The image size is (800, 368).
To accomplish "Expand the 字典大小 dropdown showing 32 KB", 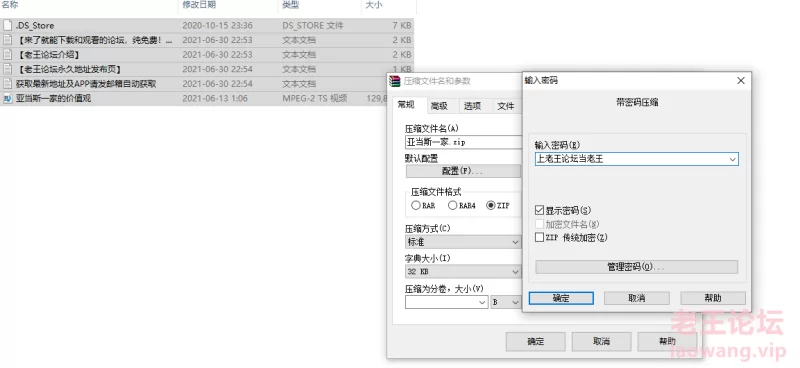I will click(515, 272).
